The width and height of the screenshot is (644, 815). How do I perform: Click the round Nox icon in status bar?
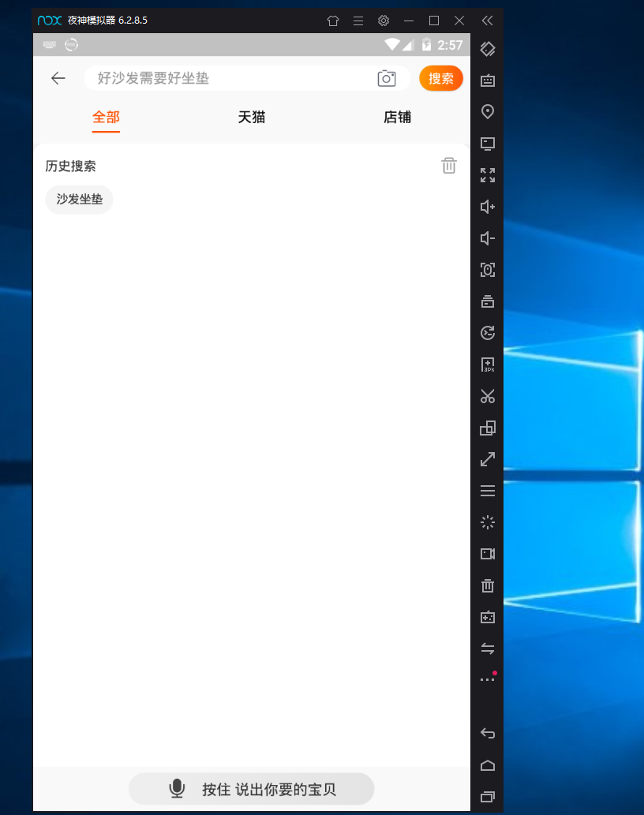[x=71, y=45]
